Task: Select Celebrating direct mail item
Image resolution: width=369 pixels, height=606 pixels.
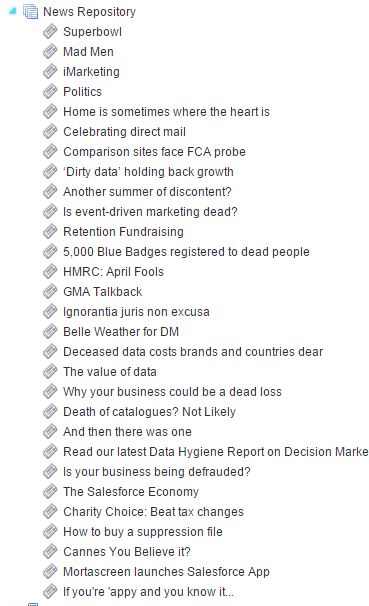Action: 124,132
